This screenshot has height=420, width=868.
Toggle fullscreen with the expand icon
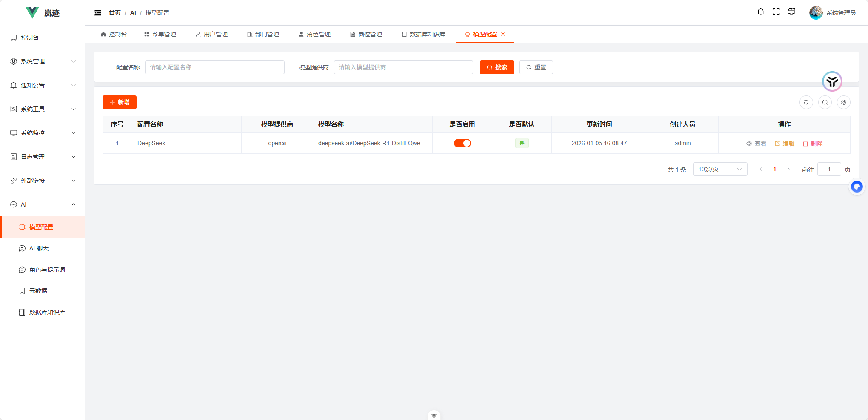pos(776,12)
